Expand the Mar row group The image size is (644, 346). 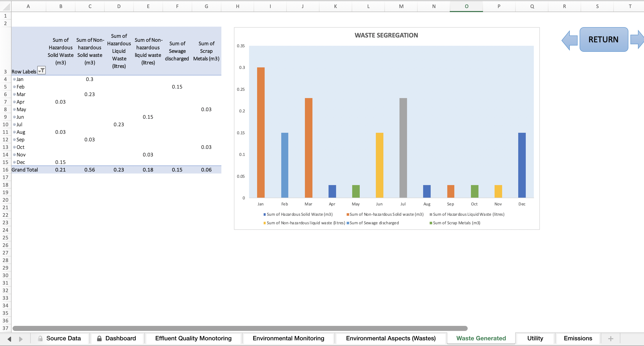[x=14, y=94]
